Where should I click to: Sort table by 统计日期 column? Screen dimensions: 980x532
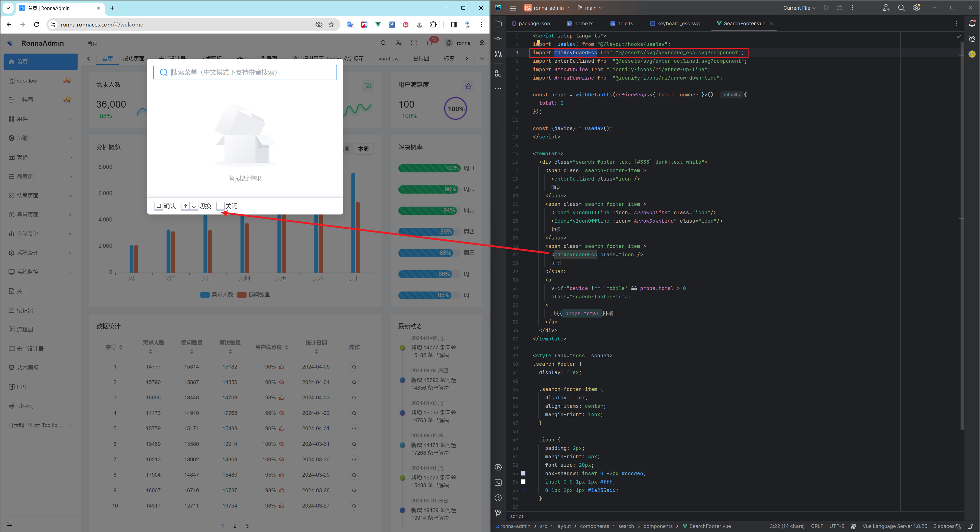coord(316,352)
